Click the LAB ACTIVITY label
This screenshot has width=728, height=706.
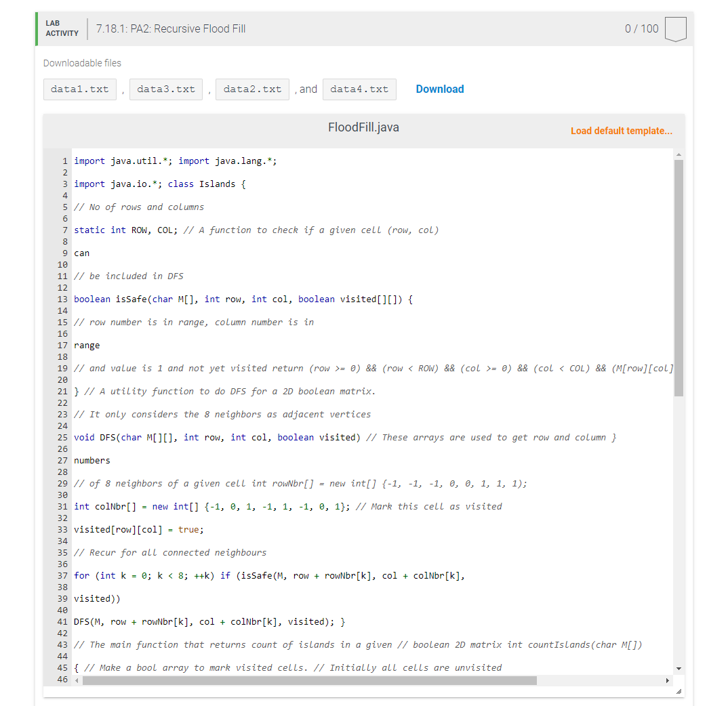(x=62, y=28)
